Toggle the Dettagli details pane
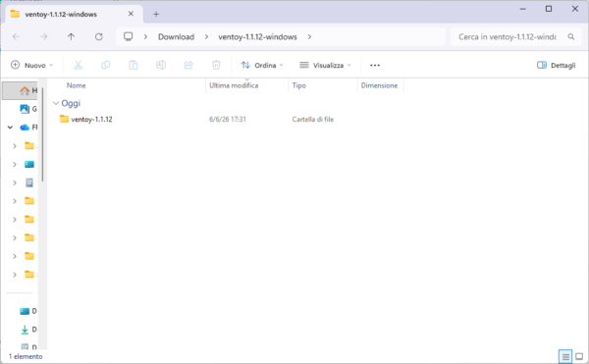This screenshot has height=364, width=589. point(557,66)
